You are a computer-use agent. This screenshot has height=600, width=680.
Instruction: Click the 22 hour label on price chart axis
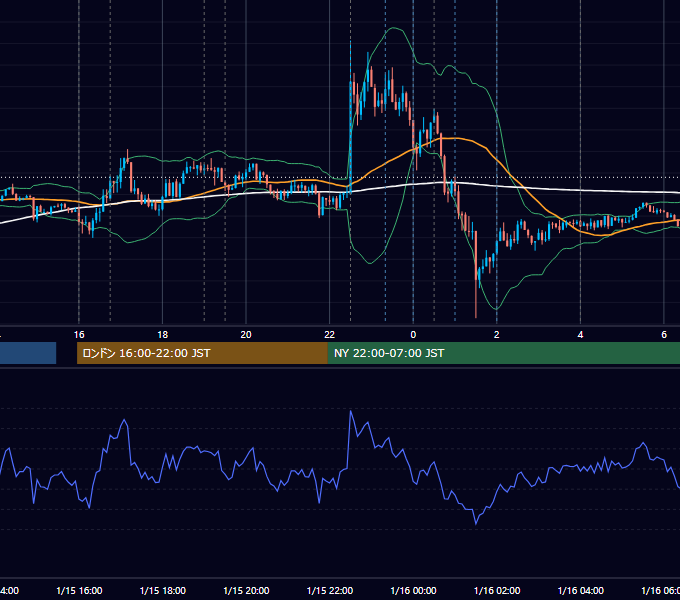tap(330, 335)
